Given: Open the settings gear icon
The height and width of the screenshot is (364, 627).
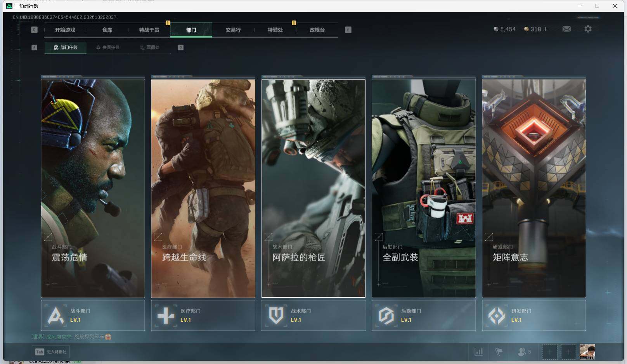Looking at the screenshot, I should coord(588,29).
